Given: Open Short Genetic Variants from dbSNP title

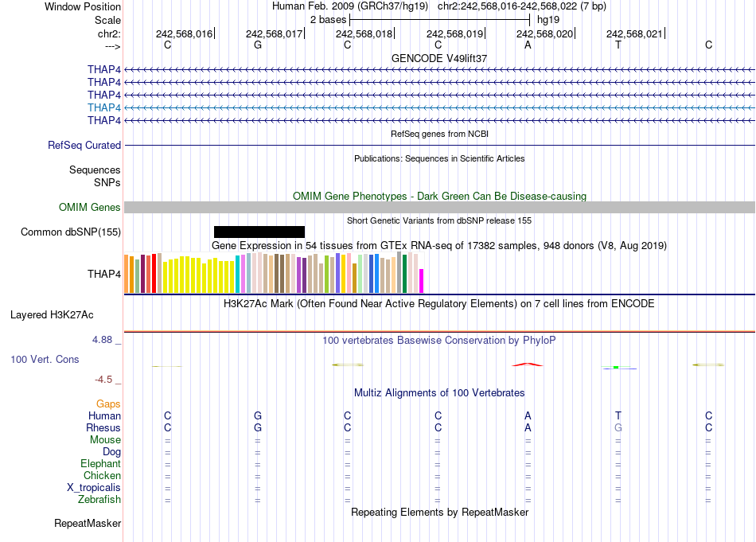Looking at the screenshot, I should pyautogui.click(x=439, y=220).
